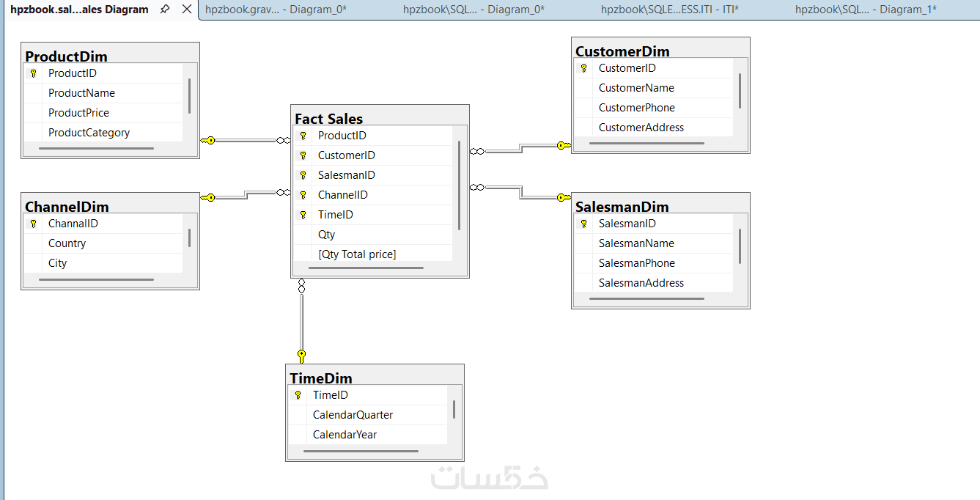The width and height of the screenshot is (980, 500).
Task: Select the ProductDim table title
Action: click(x=66, y=56)
